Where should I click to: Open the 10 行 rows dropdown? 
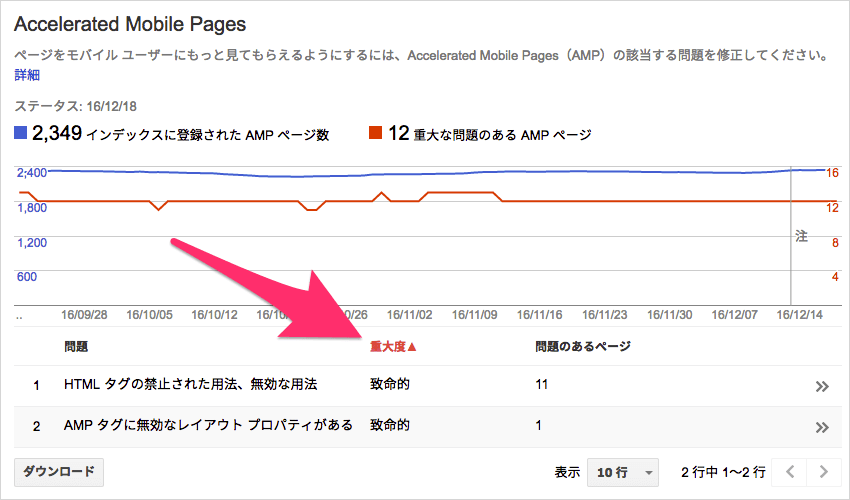pyautogui.click(x=623, y=472)
